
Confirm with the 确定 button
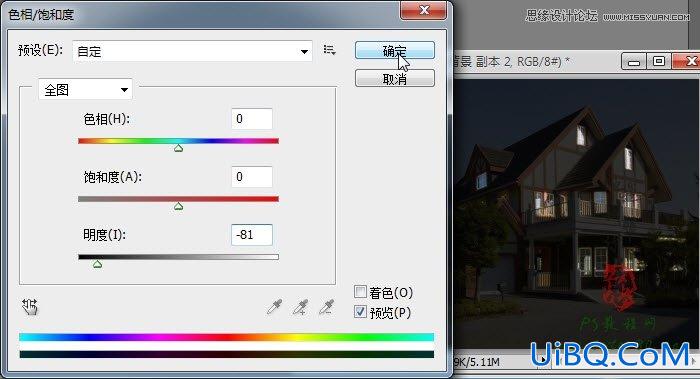[x=395, y=50]
